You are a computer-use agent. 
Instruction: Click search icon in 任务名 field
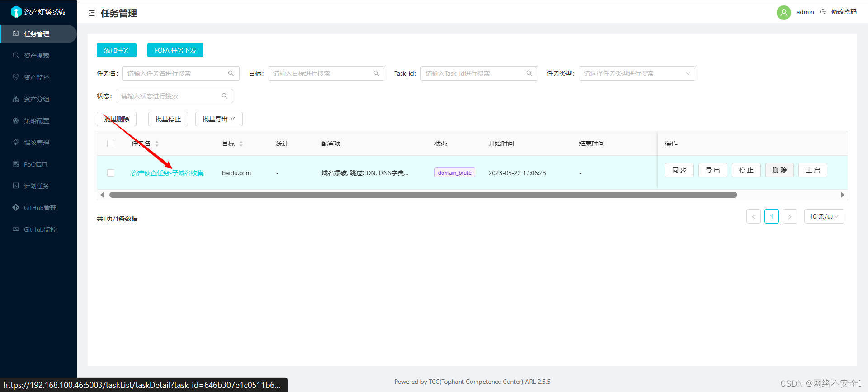[x=231, y=73]
